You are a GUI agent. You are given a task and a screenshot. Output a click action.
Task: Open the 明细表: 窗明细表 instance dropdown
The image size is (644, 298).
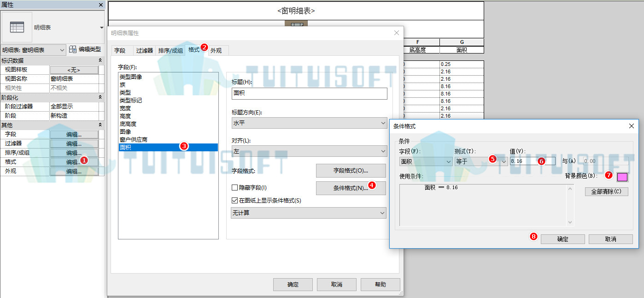pyautogui.click(x=34, y=50)
